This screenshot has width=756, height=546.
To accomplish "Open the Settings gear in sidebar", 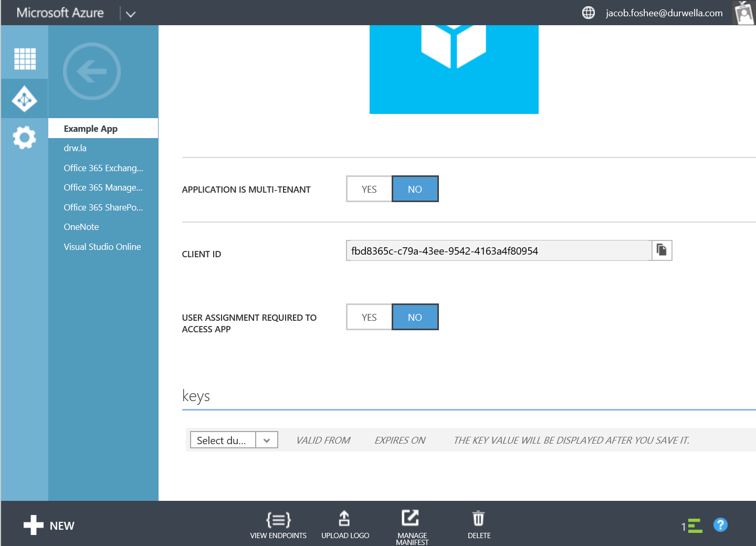I will (25, 138).
